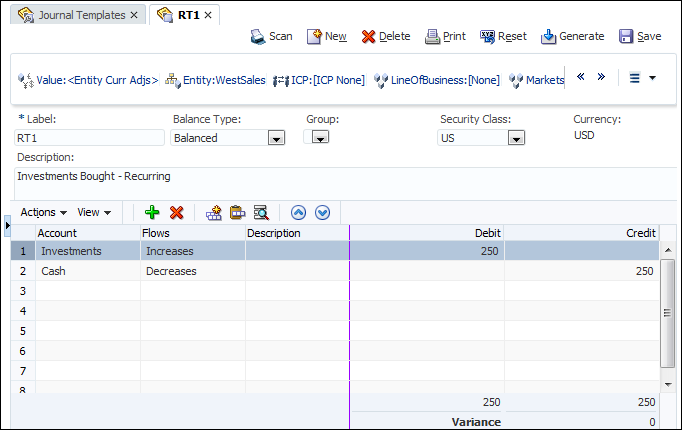Screen dimensions: 682x430
Task: Close the Journal Templates tab
Action: [134, 15]
